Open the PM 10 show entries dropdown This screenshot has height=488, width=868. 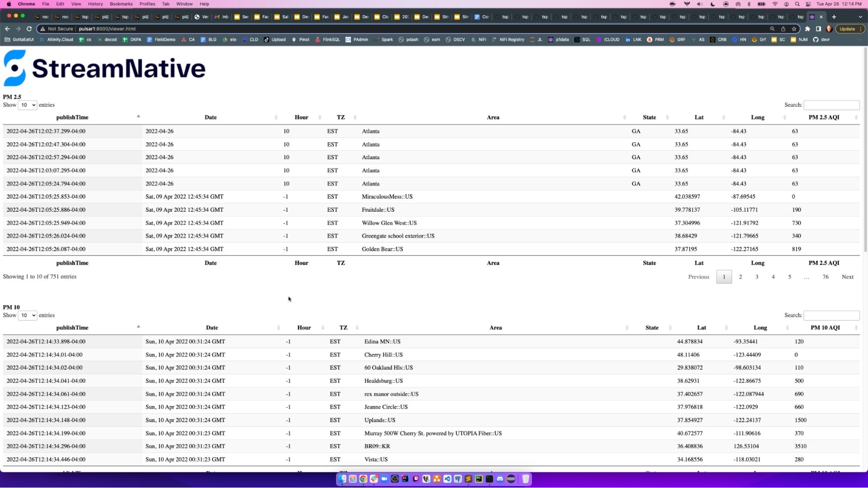pyautogui.click(x=27, y=315)
